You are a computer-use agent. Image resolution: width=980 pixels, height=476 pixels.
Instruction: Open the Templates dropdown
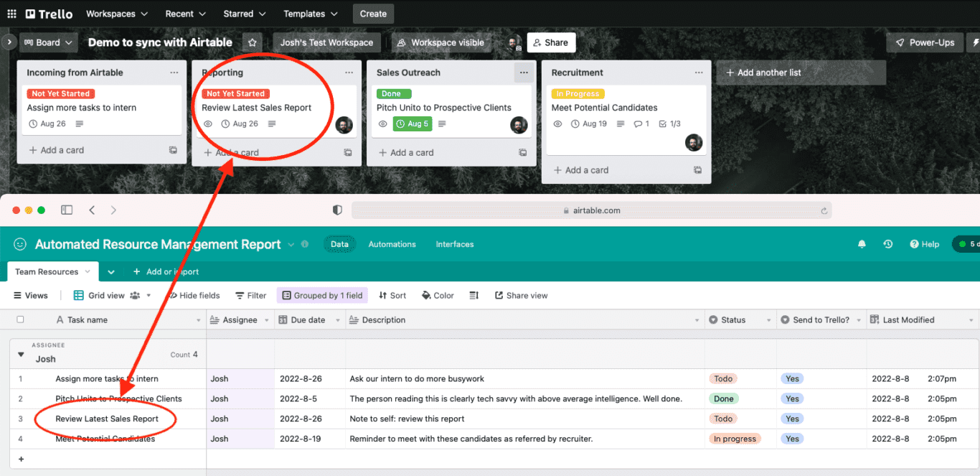311,14
